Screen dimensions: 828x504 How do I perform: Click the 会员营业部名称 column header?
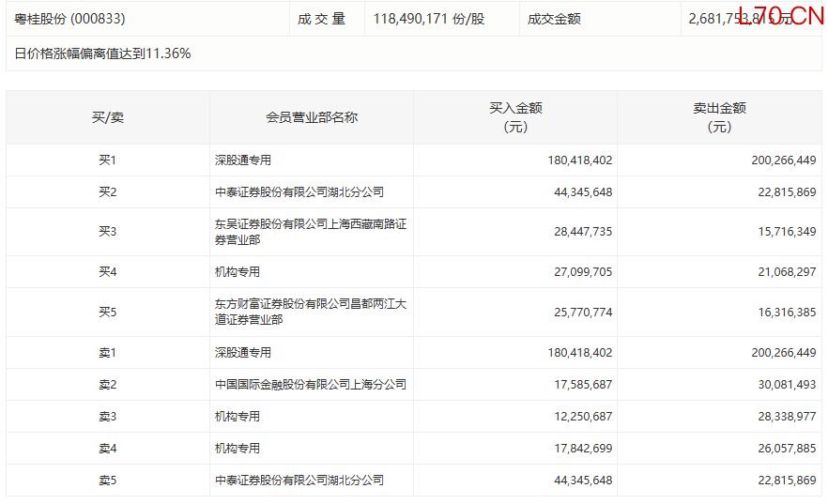pos(312,117)
